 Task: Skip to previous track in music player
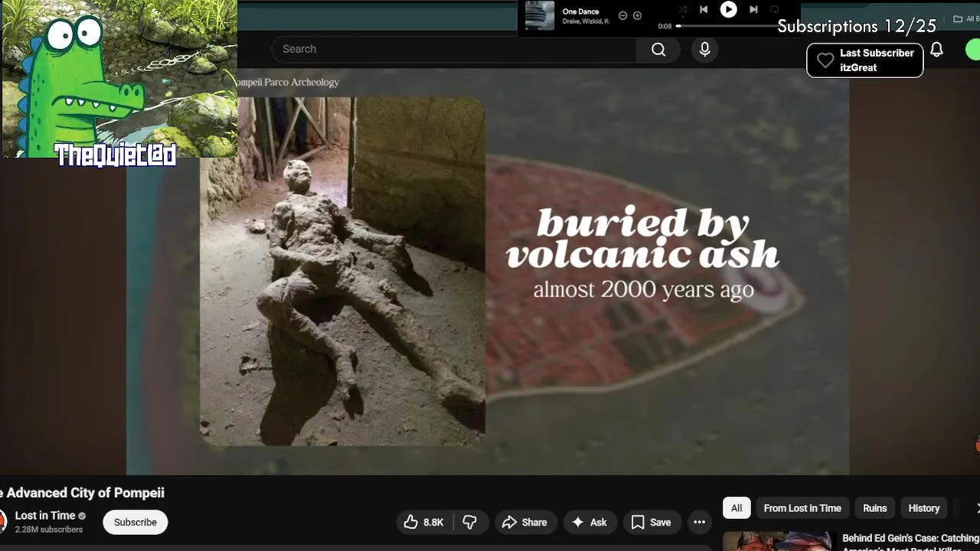(704, 9)
